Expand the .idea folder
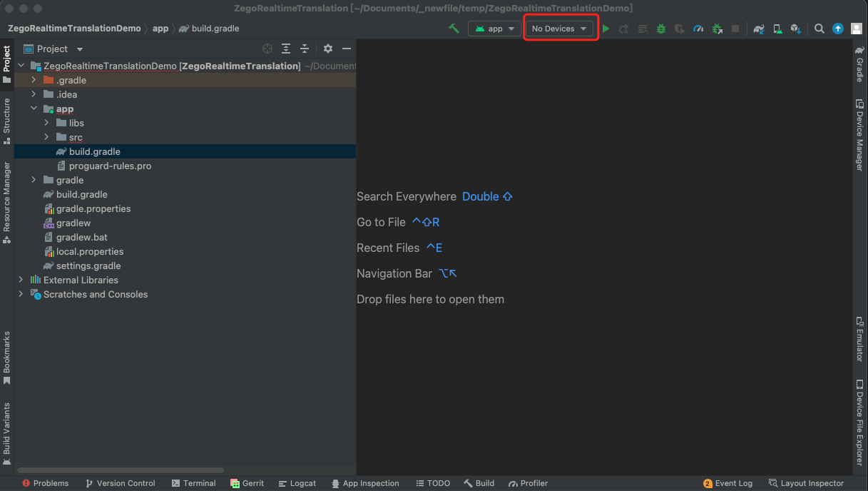This screenshot has width=868, height=491. coord(34,94)
